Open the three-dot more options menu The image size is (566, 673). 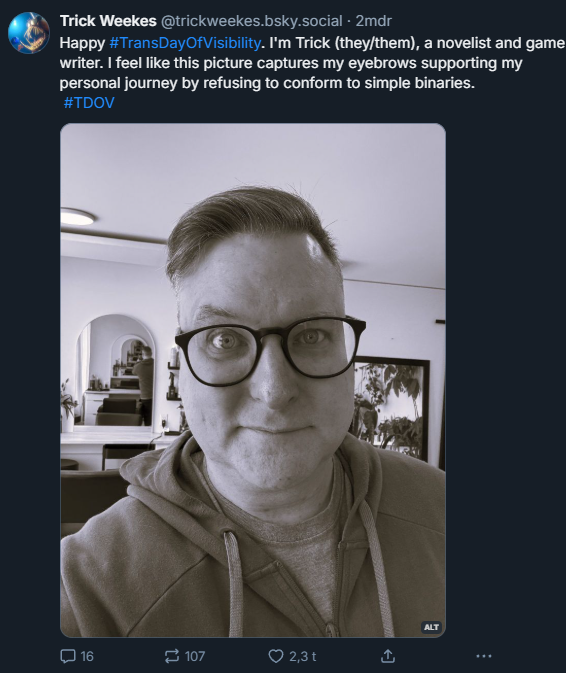pyautogui.click(x=484, y=656)
